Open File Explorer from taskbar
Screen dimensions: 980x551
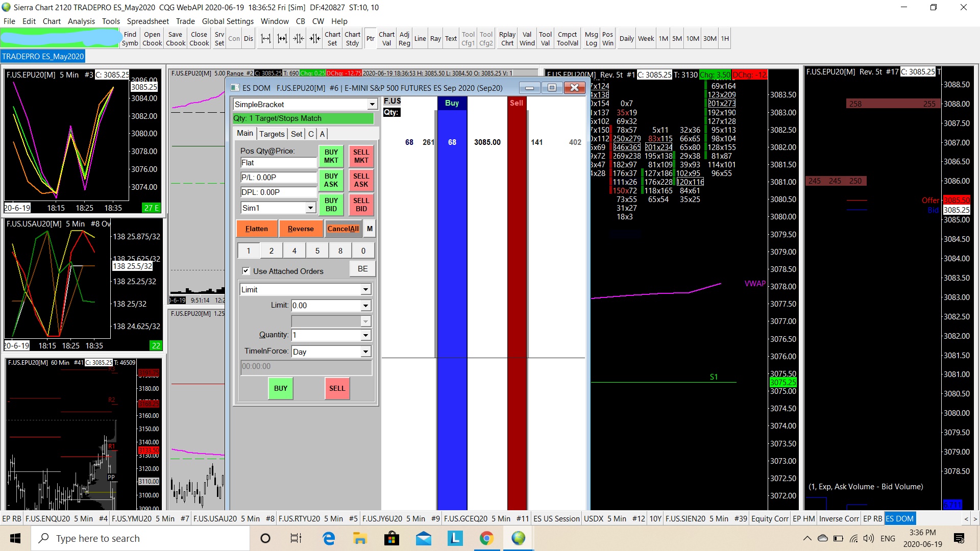tap(360, 538)
